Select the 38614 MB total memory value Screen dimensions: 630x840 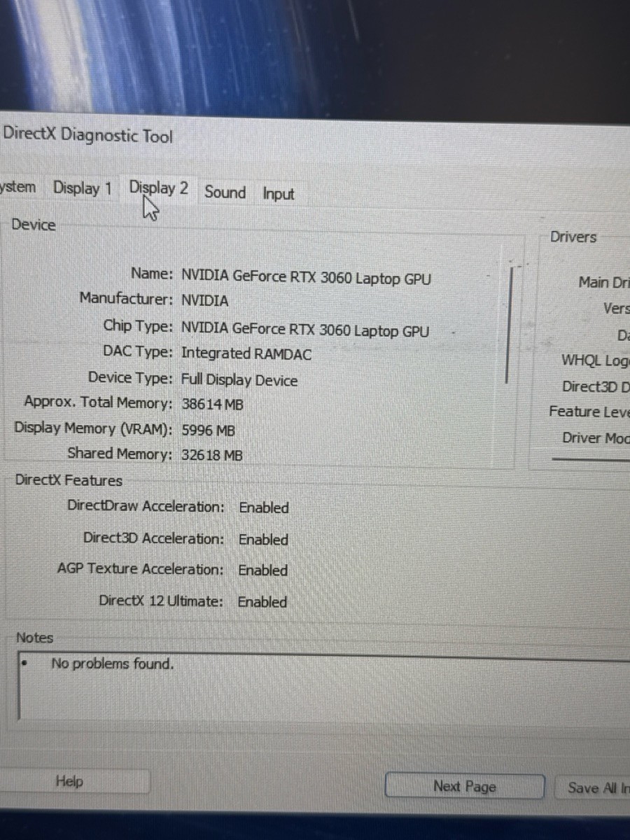(212, 405)
